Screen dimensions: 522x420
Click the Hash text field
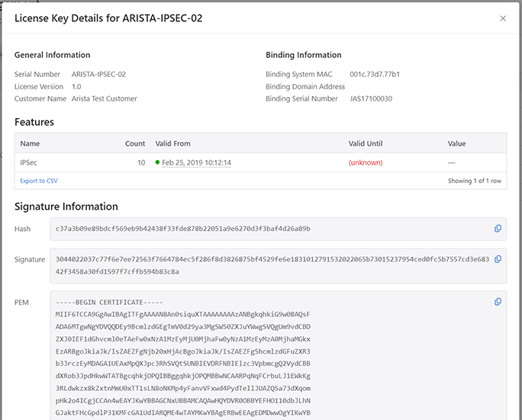coord(279,229)
